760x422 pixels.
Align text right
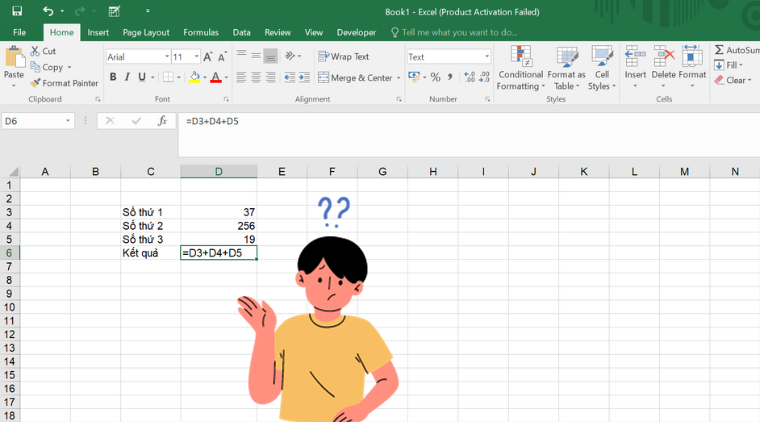pyautogui.click(x=270, y=77)
